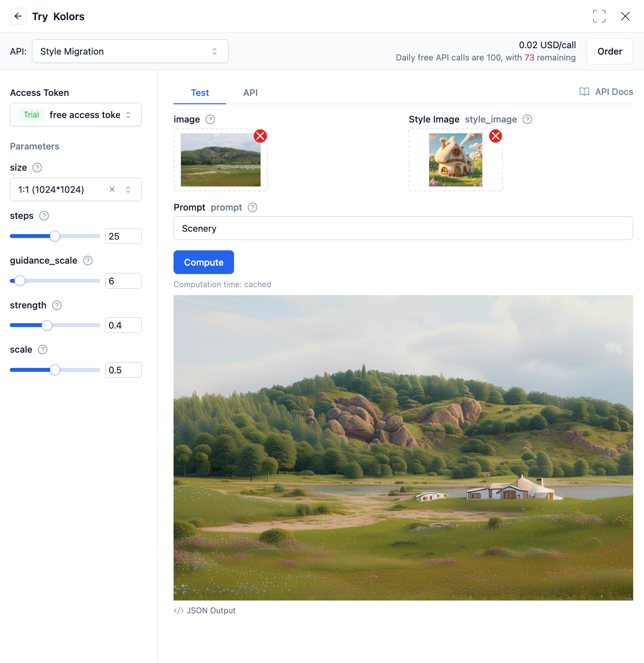Click the steps slider handle

(55, 236)
